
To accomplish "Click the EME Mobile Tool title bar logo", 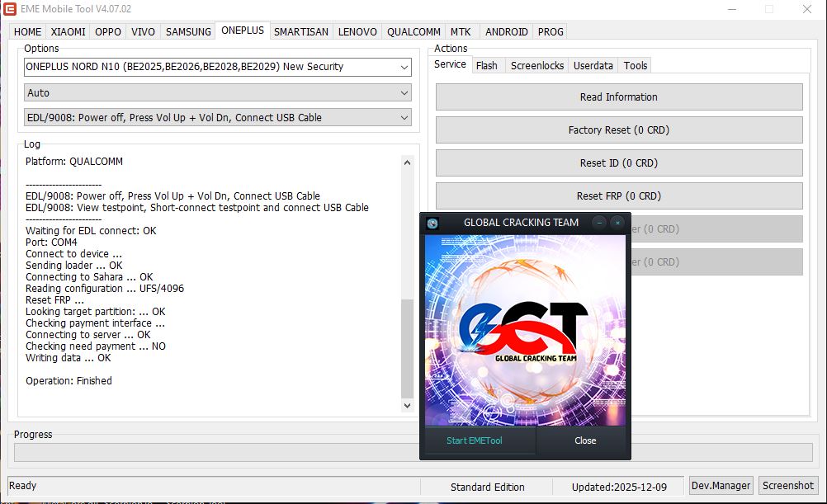I will tap(11, 9).
